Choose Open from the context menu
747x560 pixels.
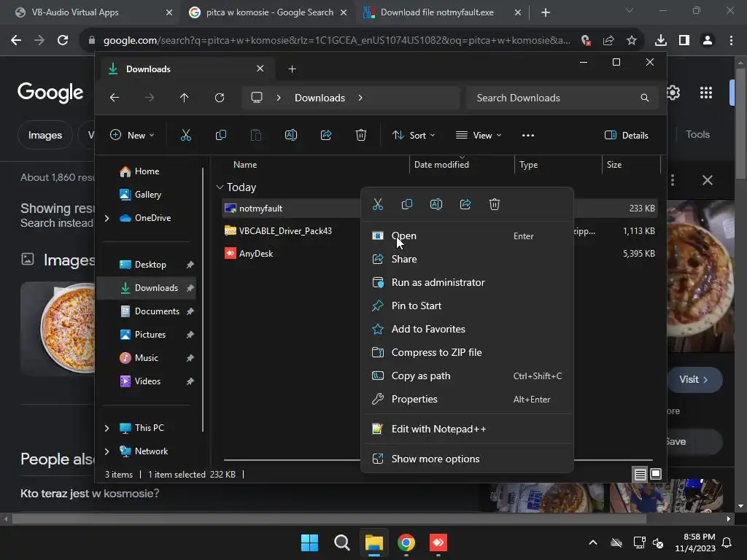pyautogui.click(x=467, y=236)
